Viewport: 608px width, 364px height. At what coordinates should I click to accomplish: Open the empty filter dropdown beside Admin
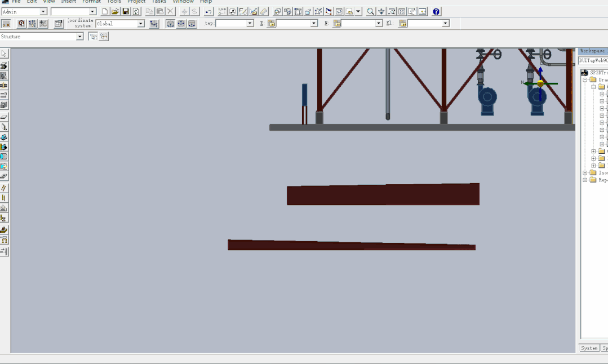coord(92,12)
